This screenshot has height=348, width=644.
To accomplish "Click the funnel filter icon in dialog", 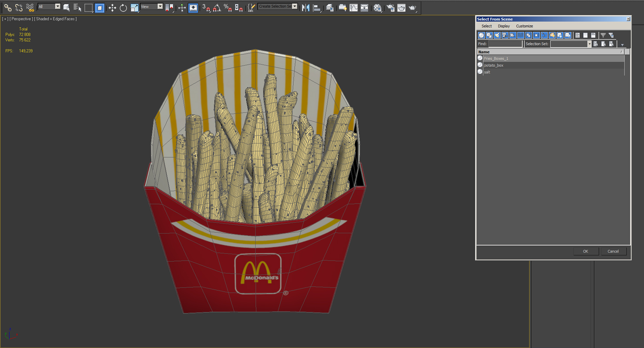I will 603,35.
